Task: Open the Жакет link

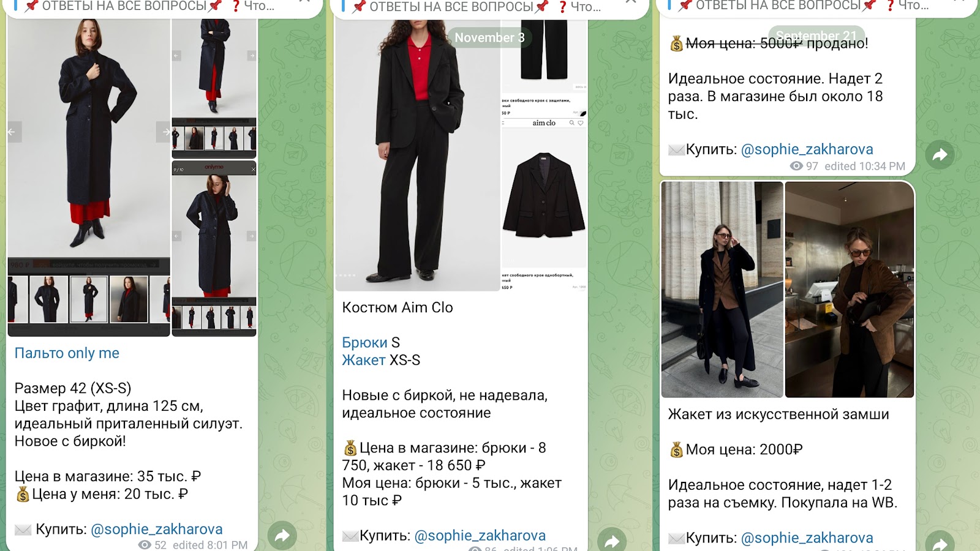Action: click(x=364, y=360)
